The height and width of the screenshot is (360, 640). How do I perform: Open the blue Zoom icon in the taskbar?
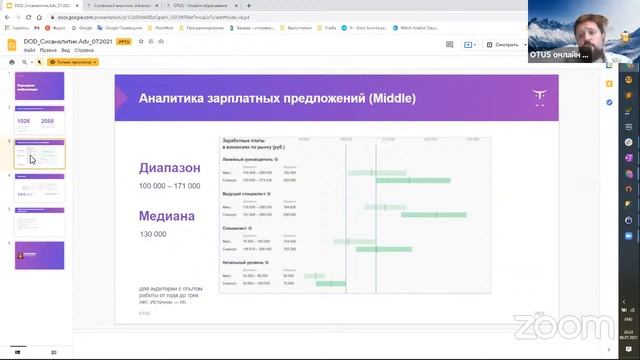pyautogui.click(x=629, y=236)
